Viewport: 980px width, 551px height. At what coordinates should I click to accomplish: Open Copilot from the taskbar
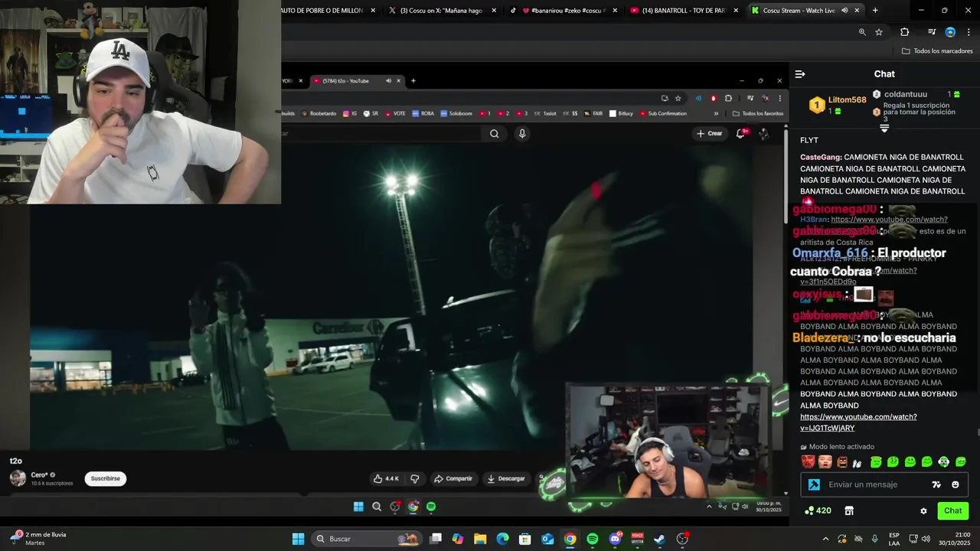click(458, 539)
